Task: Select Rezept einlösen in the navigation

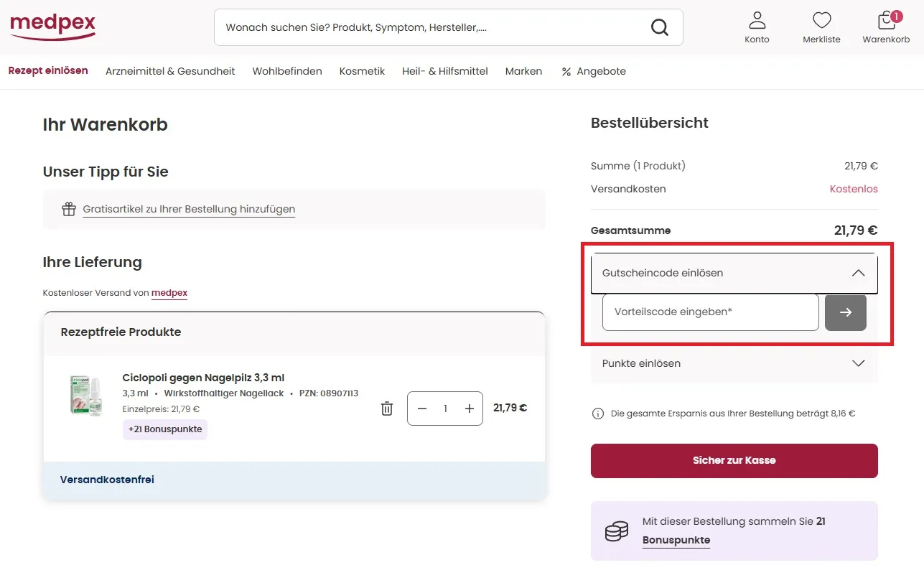Action: pos(47,71)
